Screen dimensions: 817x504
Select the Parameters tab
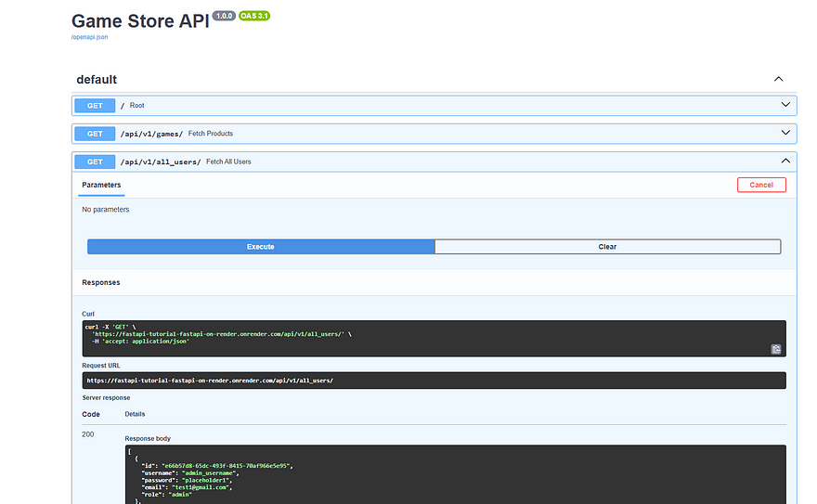(x=101, y=186)
